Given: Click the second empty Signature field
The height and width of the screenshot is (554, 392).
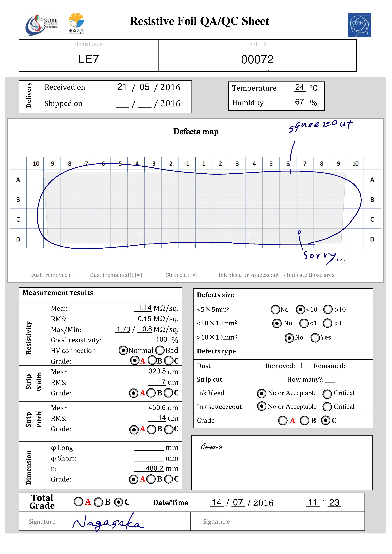Looking at the screenshot, I should pyautogui.click(x=277, y=521).
